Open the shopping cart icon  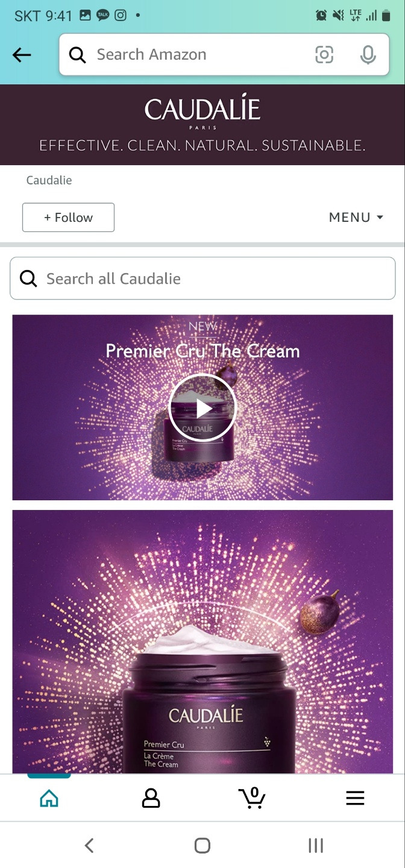pos(252,798)
